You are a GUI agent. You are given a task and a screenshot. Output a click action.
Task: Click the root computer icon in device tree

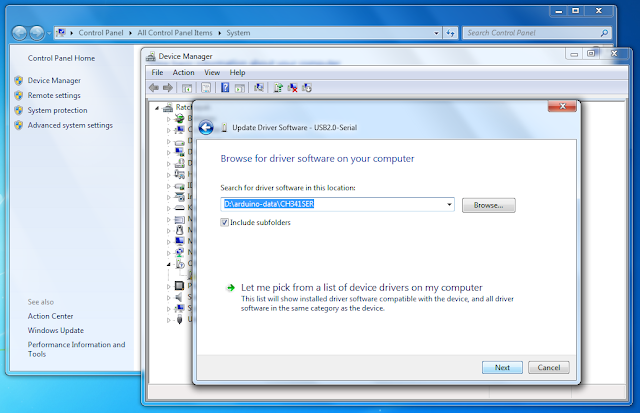(x=168, y=107)
